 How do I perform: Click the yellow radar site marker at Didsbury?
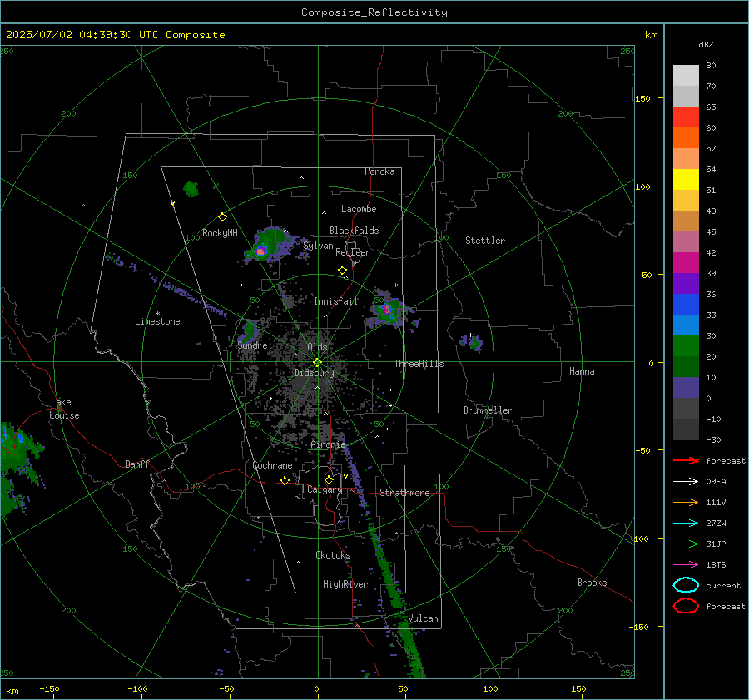[x=317, y=363]
